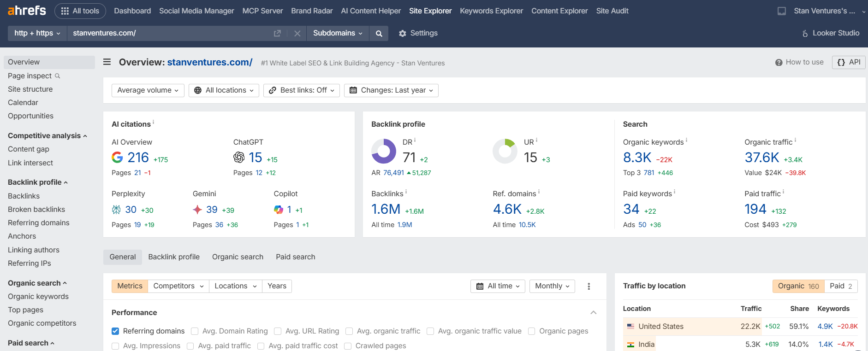Click the domain URL input field

171,33
